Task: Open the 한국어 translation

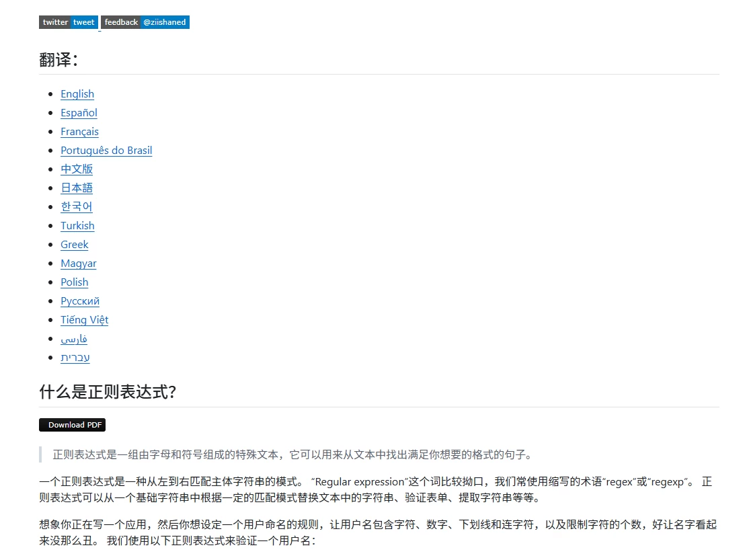Action: click(76, 206)
